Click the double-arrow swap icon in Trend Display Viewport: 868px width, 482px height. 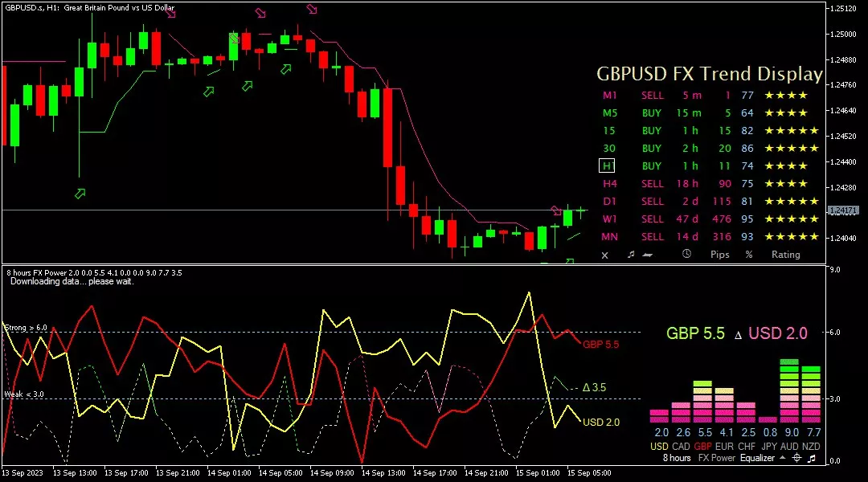[647, 255]
